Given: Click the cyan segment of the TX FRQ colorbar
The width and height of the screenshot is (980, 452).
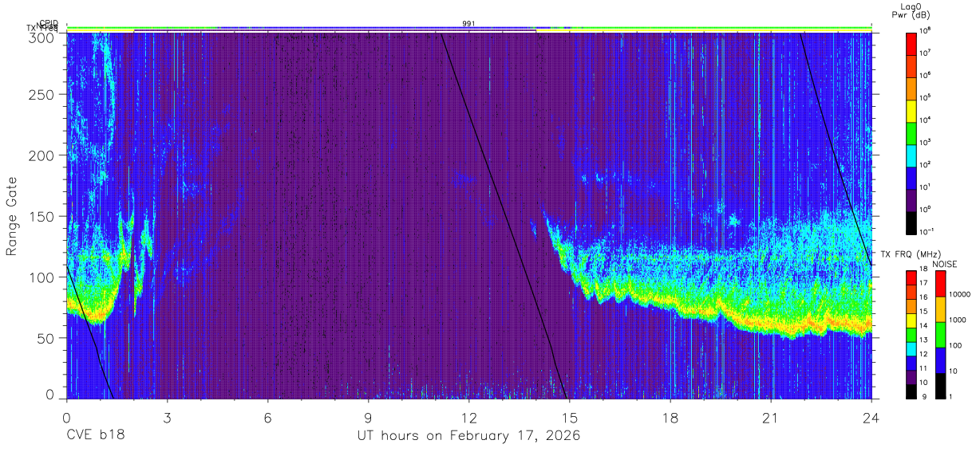Looking at the screenshot, I should pyautogui.click(x=911, y=349).
